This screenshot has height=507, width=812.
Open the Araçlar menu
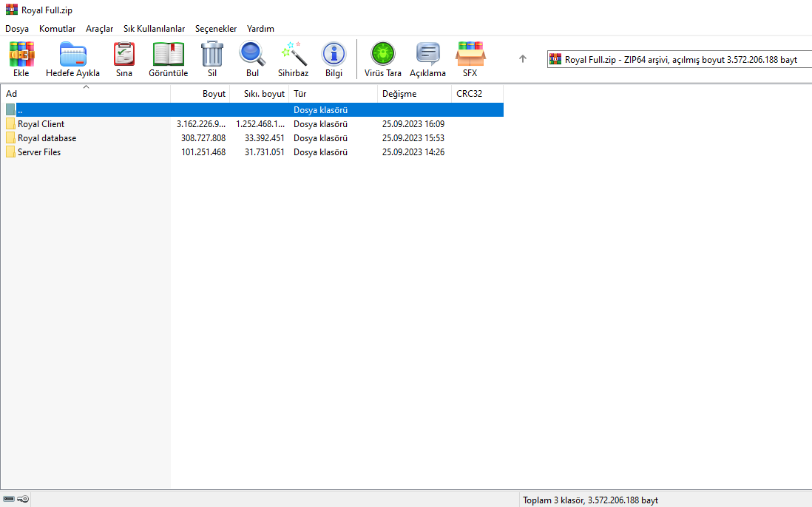99,28
